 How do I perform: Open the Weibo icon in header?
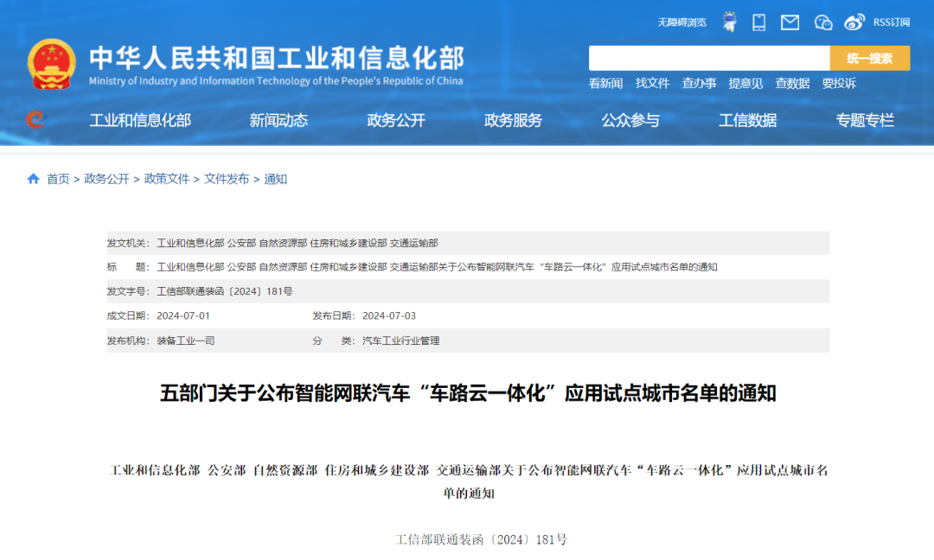pos(854,22)
